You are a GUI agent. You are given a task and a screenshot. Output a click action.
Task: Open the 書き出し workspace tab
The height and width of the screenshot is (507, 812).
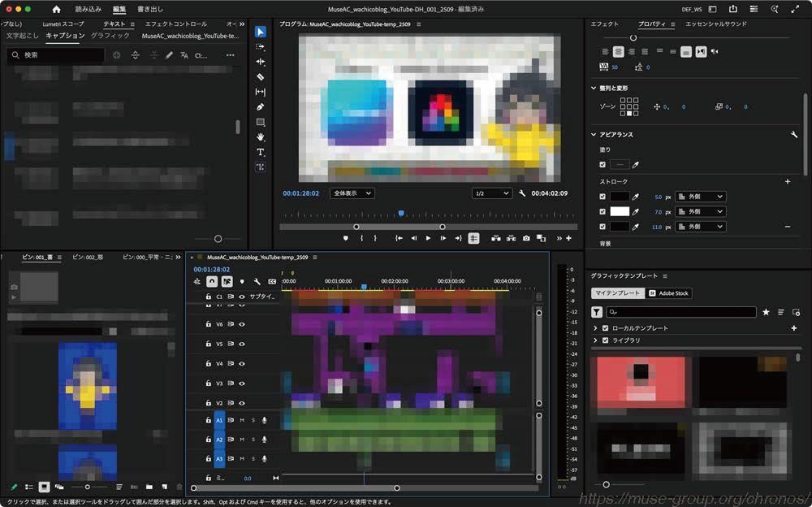coord(149,9)
